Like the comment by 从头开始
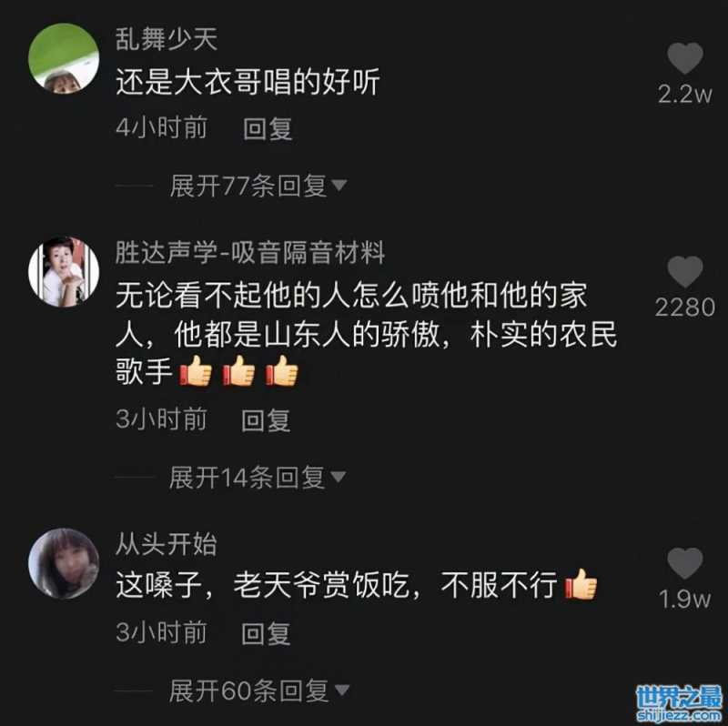Viewport: 728px width, 726px height. [x=685, y=563]
